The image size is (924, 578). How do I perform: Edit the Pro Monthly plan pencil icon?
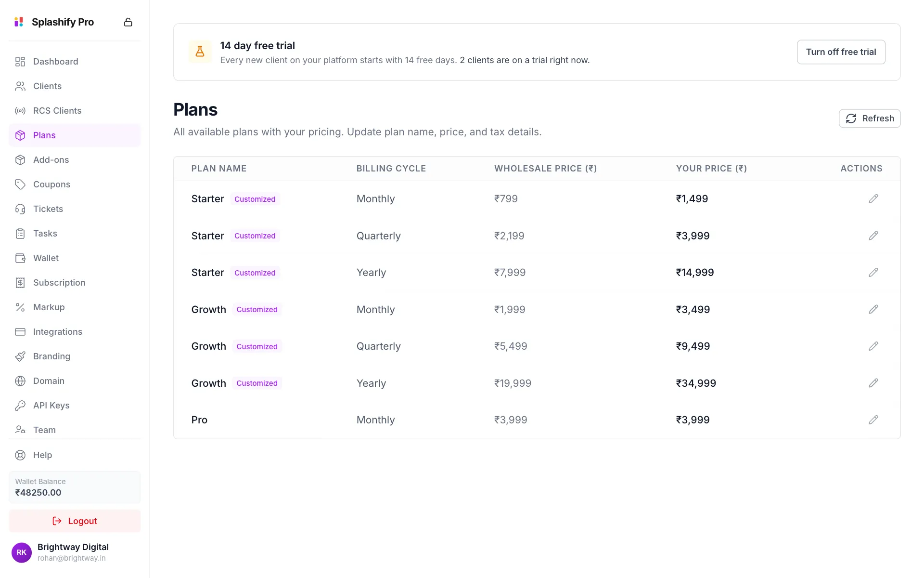tap(873, 420)
